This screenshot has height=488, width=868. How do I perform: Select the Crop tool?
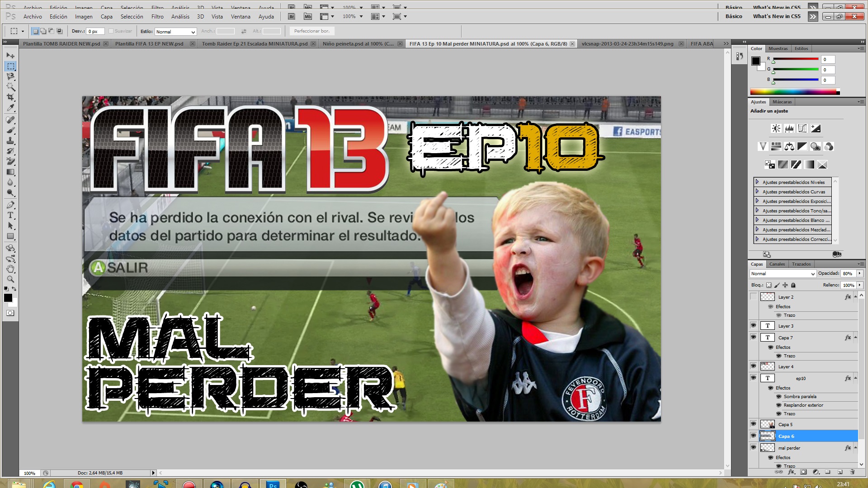[10, 97]
